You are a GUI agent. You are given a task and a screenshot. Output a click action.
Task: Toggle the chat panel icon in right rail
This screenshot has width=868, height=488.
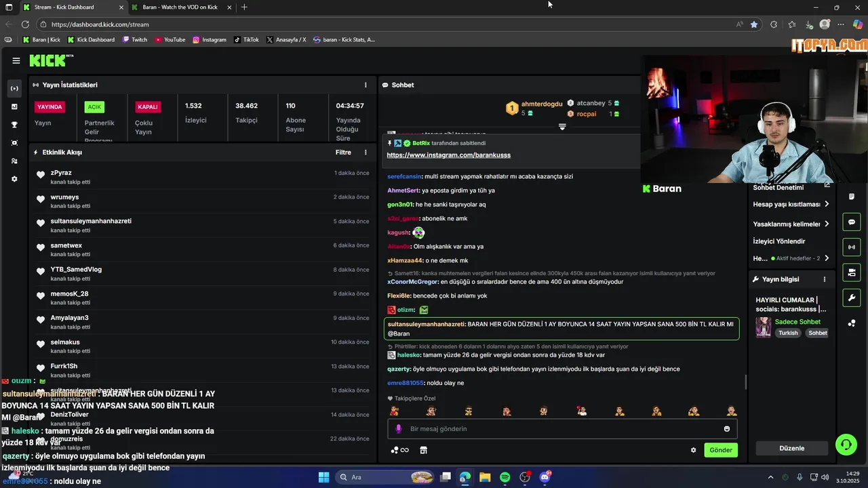coord(852,222)
